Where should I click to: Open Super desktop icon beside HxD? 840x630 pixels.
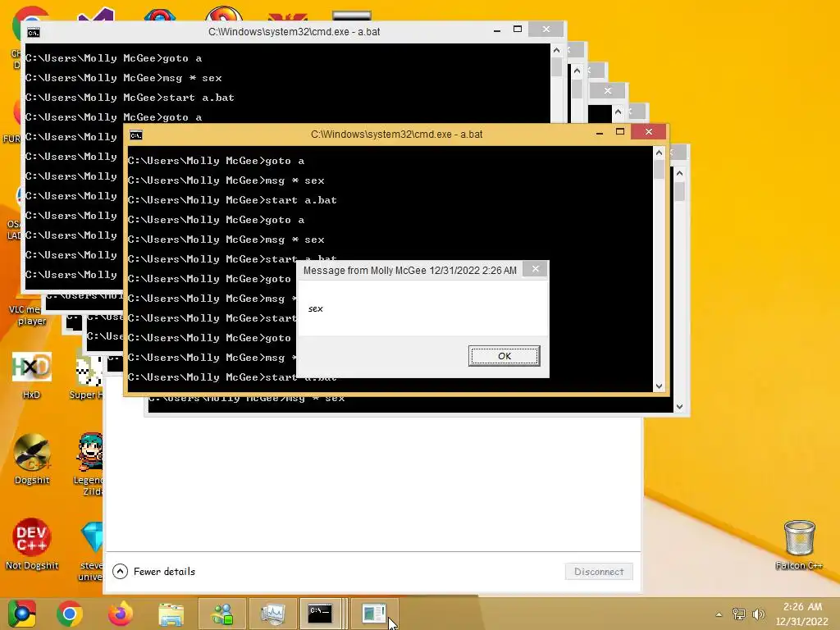(85, 375)
